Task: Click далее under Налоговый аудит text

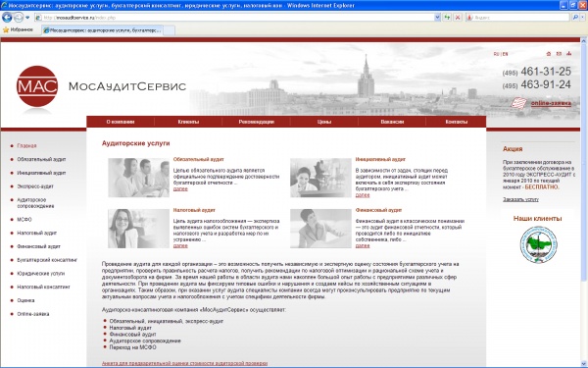Action: click(x=180, y=245)
